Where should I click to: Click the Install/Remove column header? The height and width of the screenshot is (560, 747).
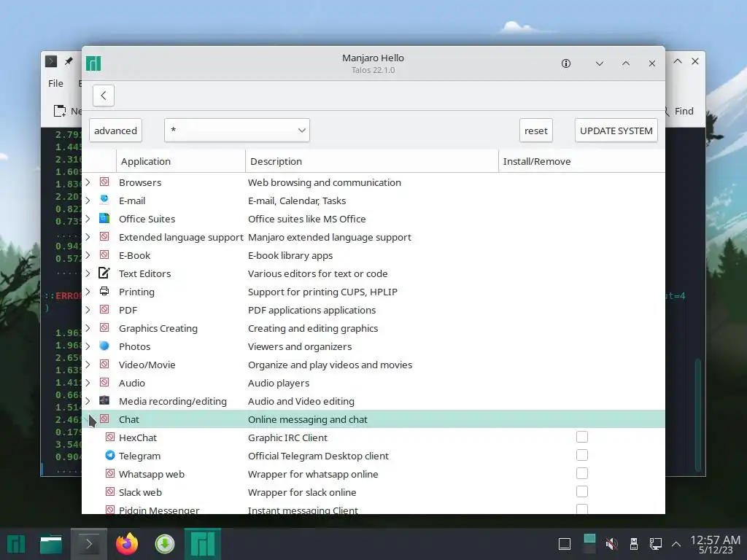pos(581,161)
